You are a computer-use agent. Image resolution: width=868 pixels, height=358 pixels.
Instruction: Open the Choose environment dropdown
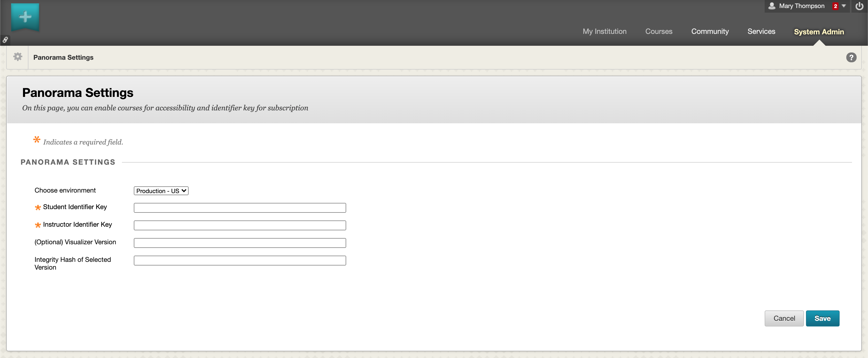(161, 191)
